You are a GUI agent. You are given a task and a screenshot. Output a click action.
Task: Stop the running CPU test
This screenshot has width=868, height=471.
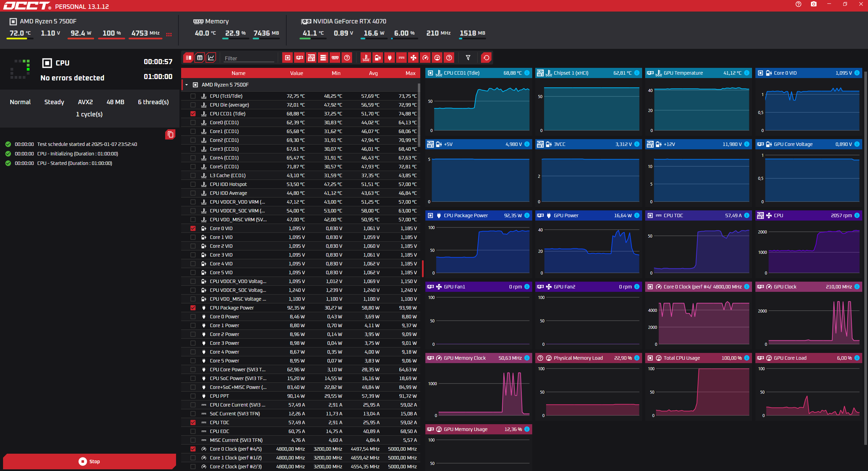[89, 461]
